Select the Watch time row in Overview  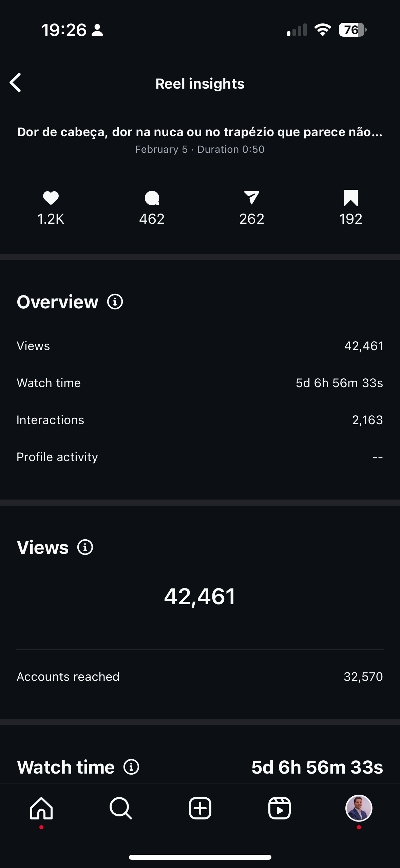200,383
